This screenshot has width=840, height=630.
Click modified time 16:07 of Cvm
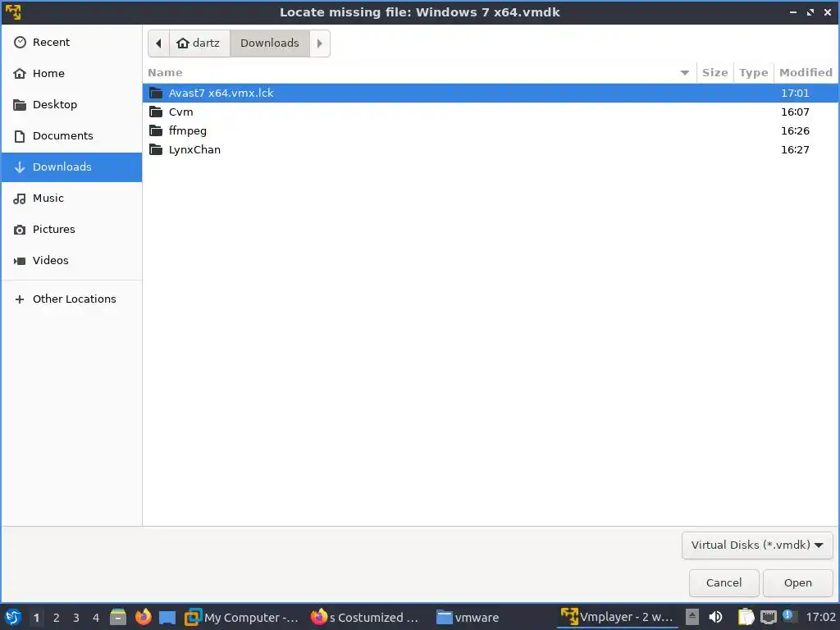(x=795, y=112)
